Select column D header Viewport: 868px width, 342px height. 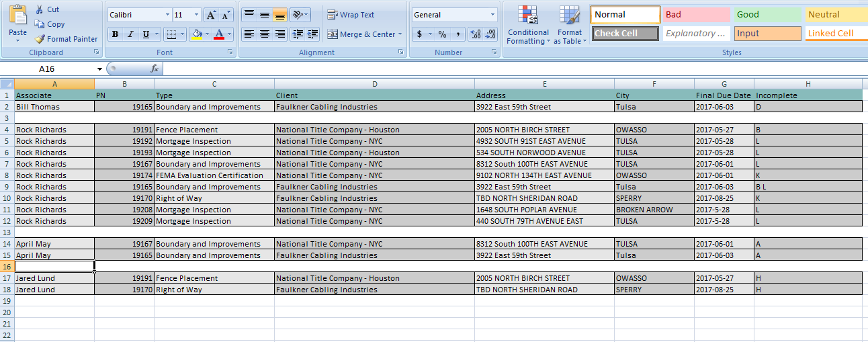(x=374, y=84)
